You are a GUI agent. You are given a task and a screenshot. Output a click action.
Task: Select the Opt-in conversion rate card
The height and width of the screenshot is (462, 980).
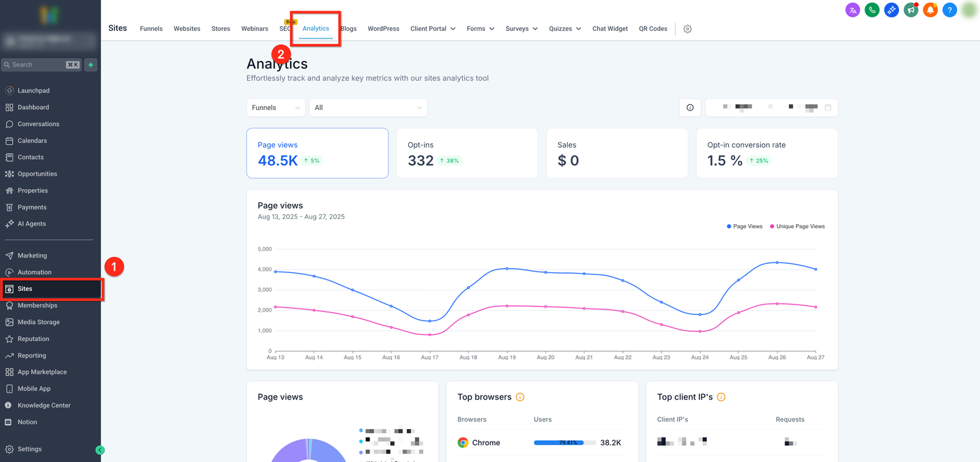coord(766,153)
